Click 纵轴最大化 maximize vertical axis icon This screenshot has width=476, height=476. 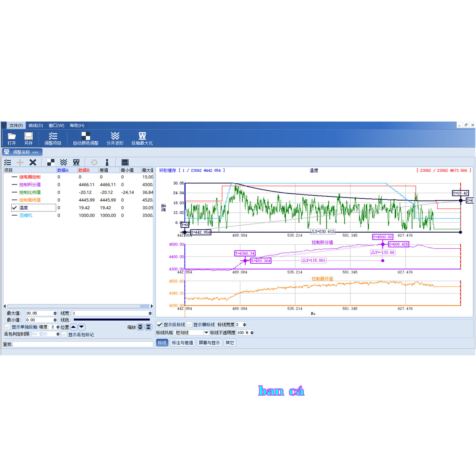click(142, 139)
